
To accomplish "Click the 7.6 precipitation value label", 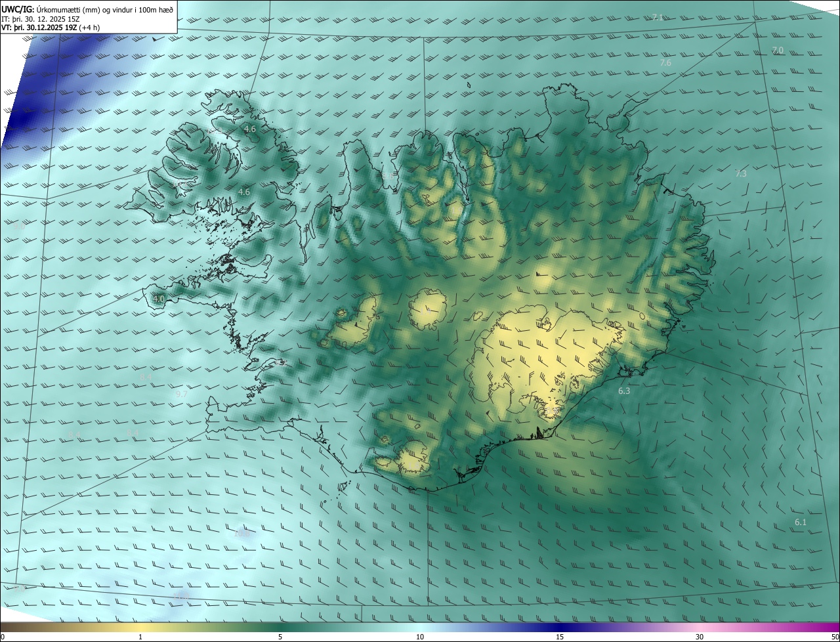I will point(665,63).
